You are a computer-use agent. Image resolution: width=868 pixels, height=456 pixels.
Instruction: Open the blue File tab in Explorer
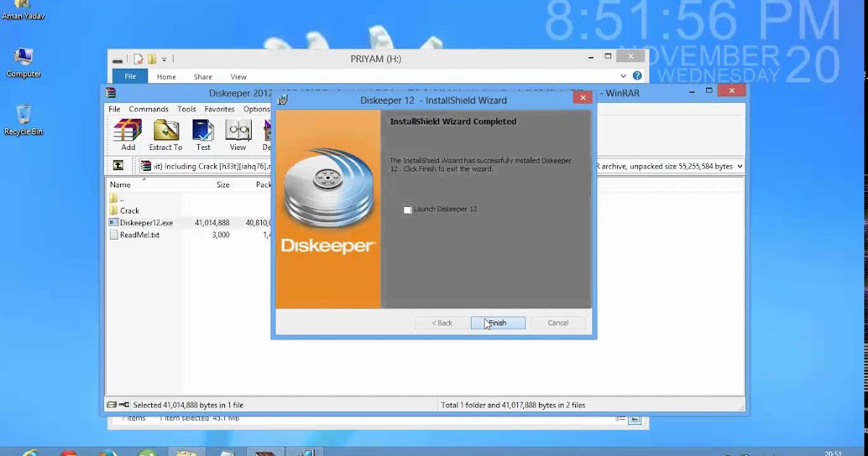coord(130,76)
